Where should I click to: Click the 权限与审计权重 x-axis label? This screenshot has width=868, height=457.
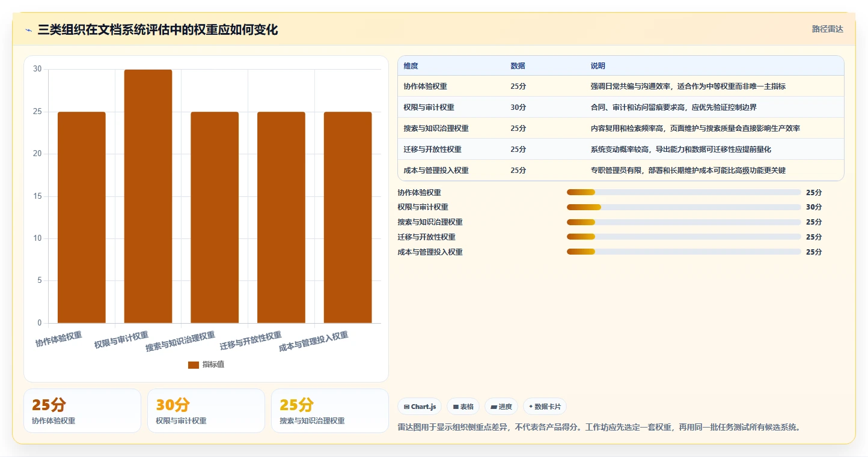click(x=121, y=340)
